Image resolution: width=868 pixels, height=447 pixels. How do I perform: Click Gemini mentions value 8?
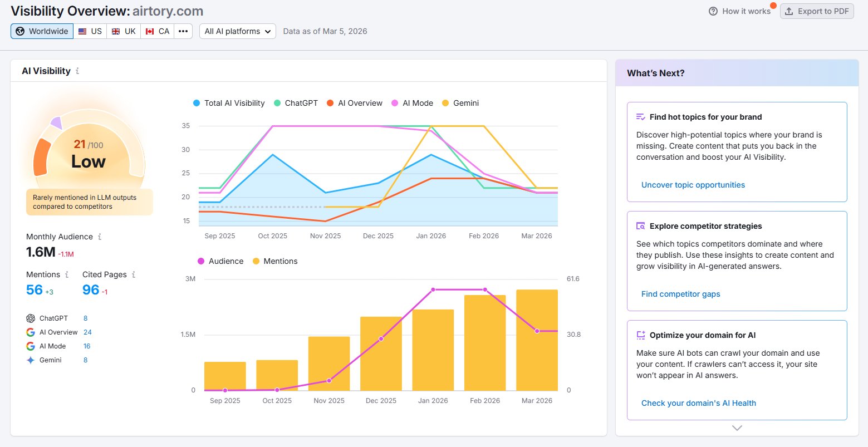[x=85, y=360]
